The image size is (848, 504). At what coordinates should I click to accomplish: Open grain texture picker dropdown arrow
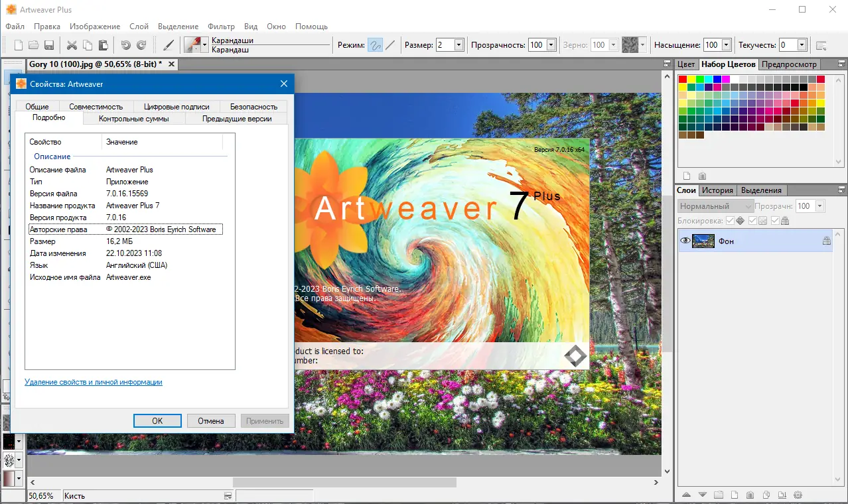pyautogui.click(x=642, y=45)
